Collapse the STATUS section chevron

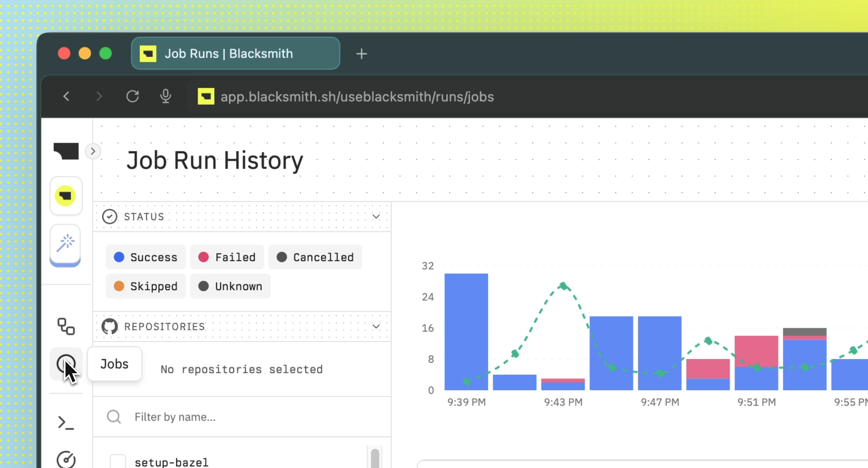pos(376,216)
